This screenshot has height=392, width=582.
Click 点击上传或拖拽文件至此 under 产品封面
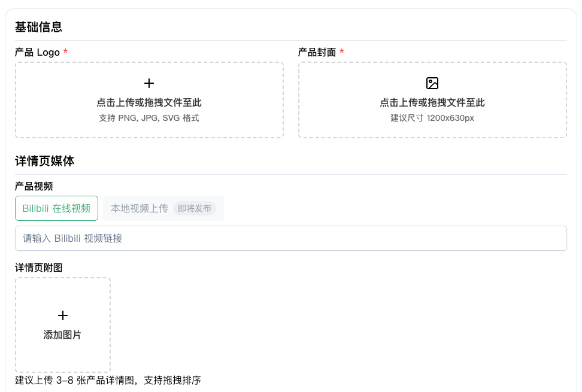[x=432, y=102]
